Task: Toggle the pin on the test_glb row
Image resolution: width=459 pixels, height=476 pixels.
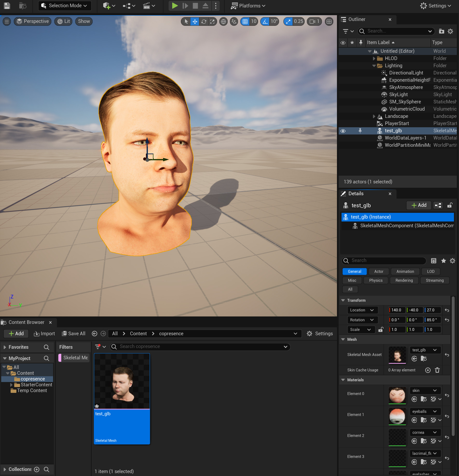Action: point(360,131)
